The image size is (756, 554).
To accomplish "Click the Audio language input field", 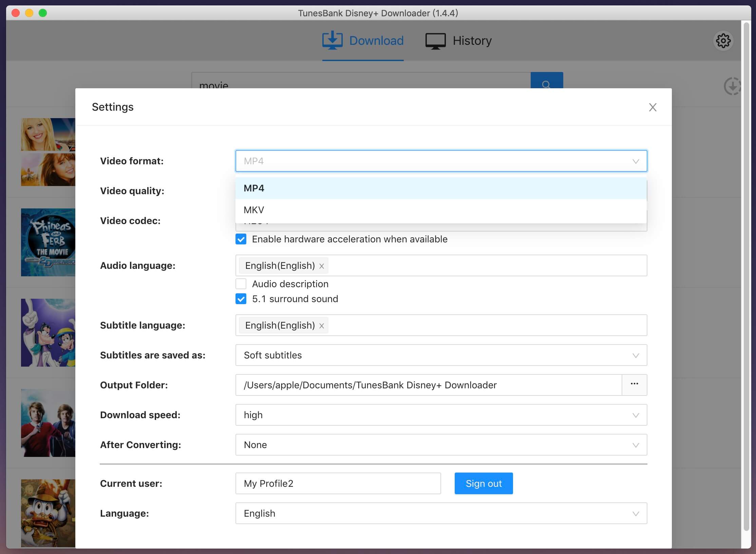I will tap(441, 265).
